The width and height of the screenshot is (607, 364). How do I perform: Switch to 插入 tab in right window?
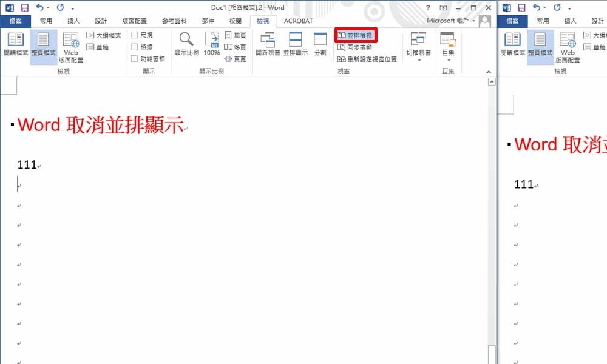click(570, 21)
